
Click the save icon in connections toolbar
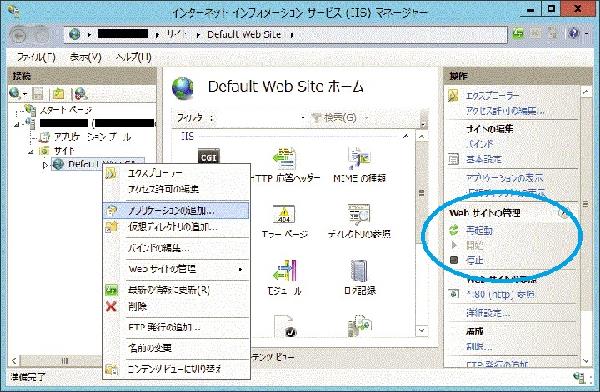coord(38,93)
